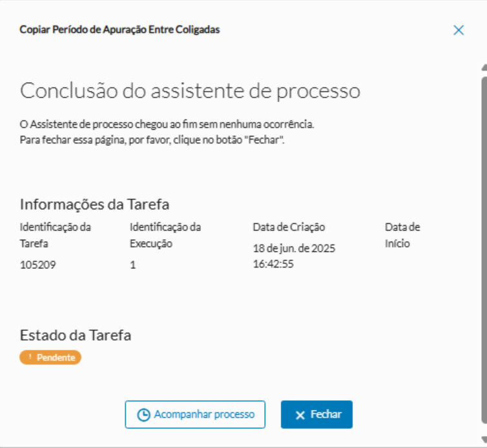487x448 pixels.
Task: Click the Informações da Tarefa heading
Action: [94, 204]
